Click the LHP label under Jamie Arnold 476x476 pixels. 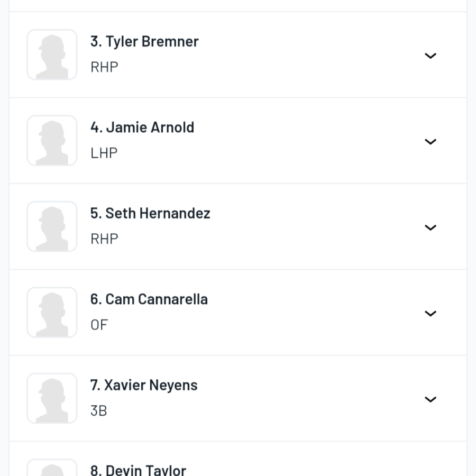pos(104,153)
